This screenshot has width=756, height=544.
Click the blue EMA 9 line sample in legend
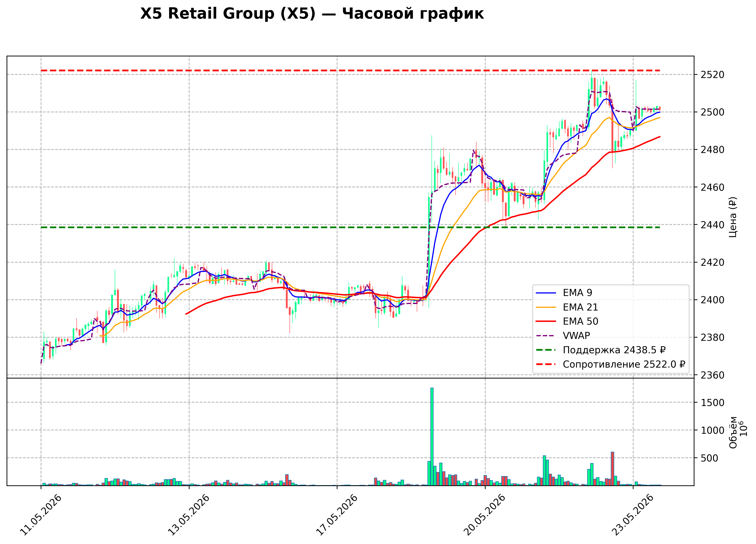tap(546, 293)
